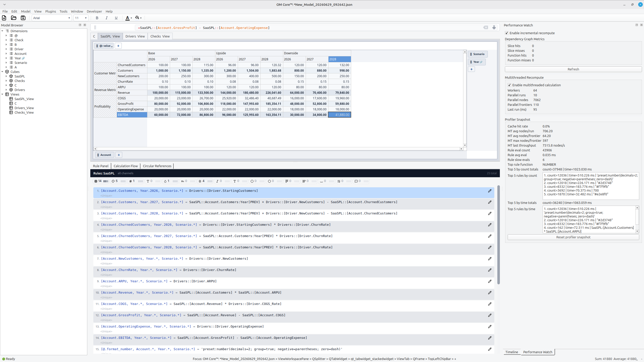Expand the Checks cube node

pyautogui.click(x=6, y=81)
